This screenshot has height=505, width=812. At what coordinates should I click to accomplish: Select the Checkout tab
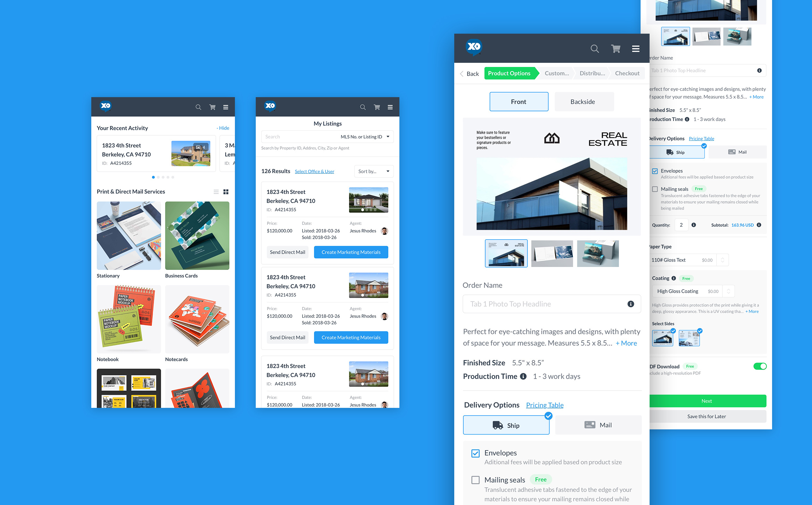[627, 73]
